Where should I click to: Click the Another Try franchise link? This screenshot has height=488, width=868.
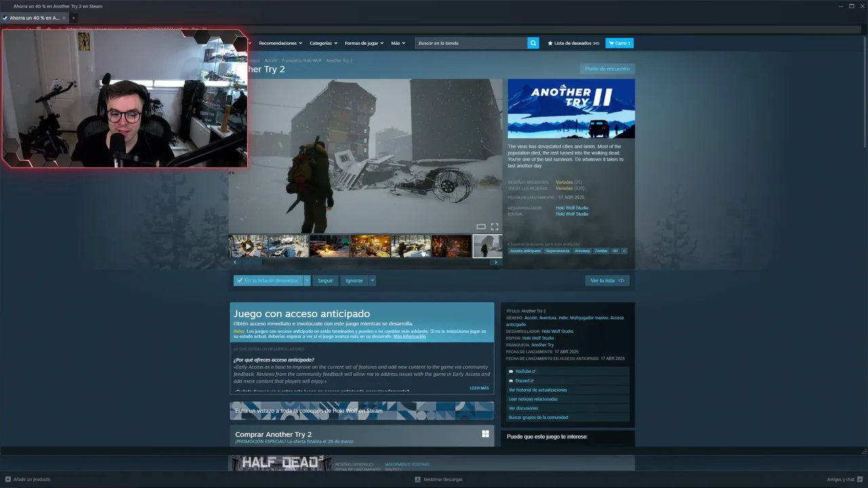pyautogui.click(x=542, y=344)
